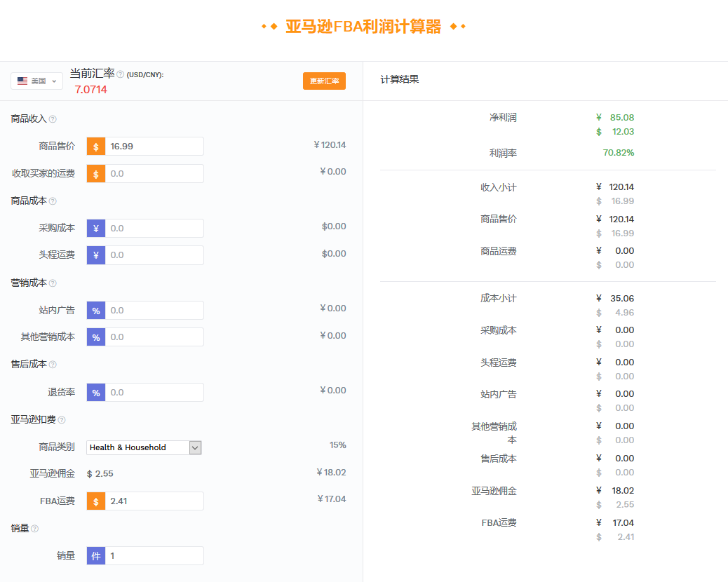The image size is (728, 582).
Task: Click ¥17.04 beside the FBA运费 input
Action: coord(332,499)
